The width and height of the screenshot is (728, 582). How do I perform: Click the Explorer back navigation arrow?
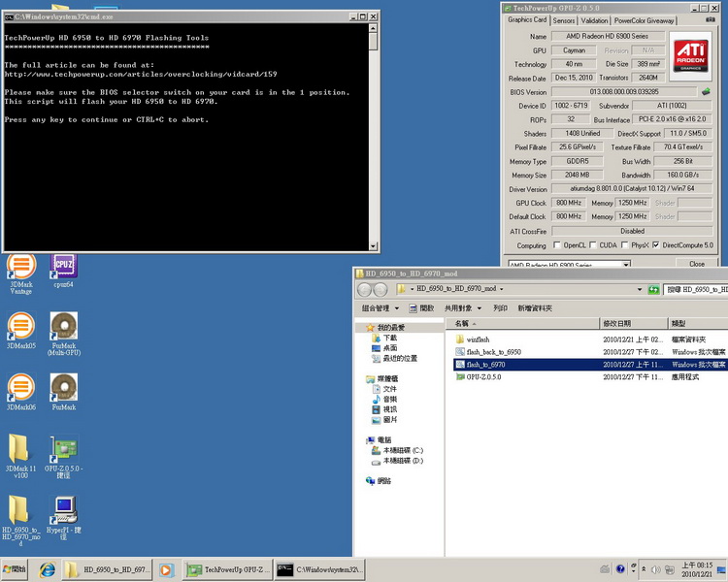[364, 290]
